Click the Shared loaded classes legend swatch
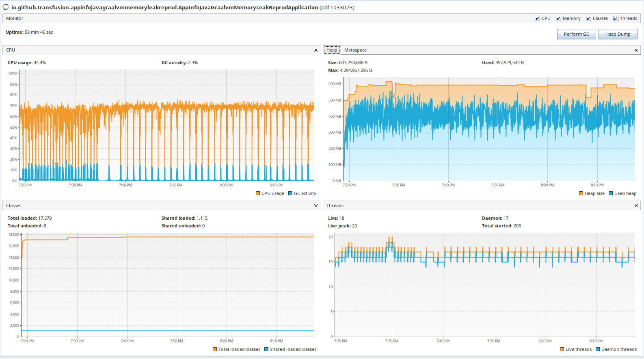The height and width of the screenshot is (359, 644). click(266, 349)
